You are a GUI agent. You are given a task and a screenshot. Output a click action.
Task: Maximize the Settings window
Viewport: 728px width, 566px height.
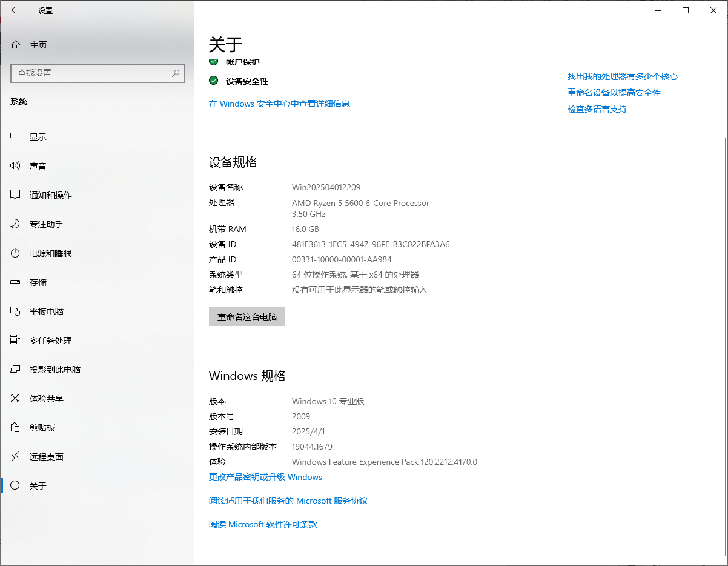point(686,10)
